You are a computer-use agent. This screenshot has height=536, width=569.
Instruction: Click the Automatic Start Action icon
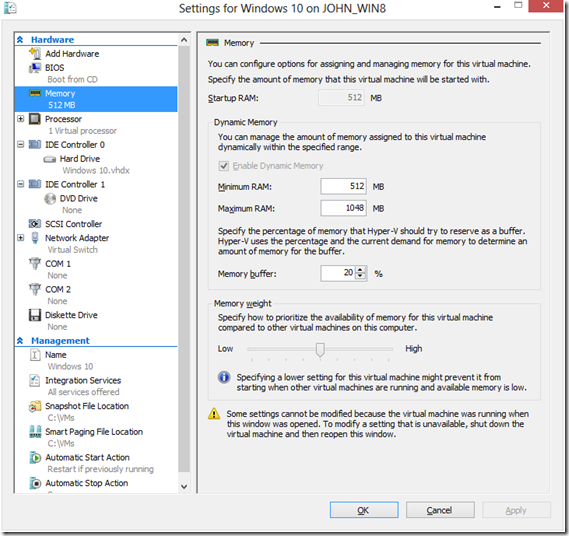pos(35,457)
